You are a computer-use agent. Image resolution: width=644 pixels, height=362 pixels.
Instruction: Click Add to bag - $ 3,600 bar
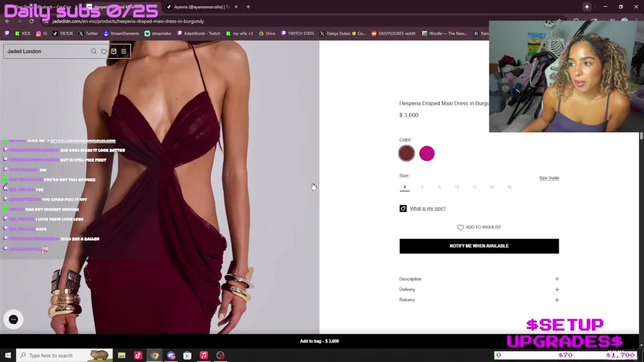319,341
